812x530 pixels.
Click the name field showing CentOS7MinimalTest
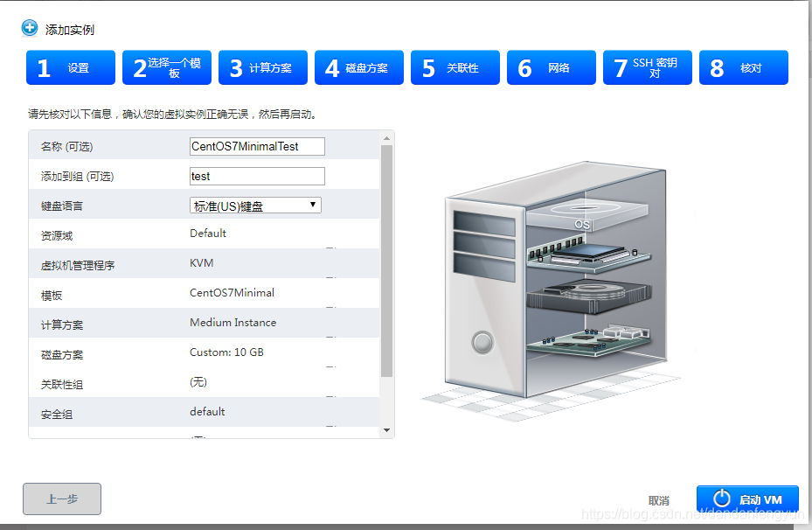click(x=256, y=146)
